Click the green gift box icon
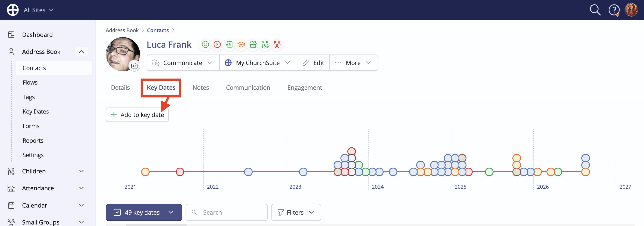Viewport: 644px width, 226px height. click(x=253, y=44)
